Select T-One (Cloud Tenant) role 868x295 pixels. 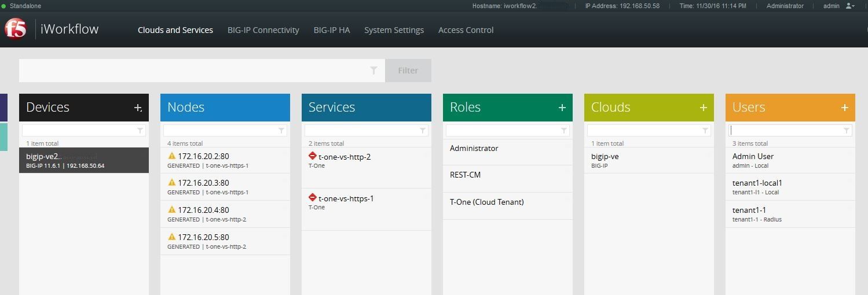[x=508, y=206]
